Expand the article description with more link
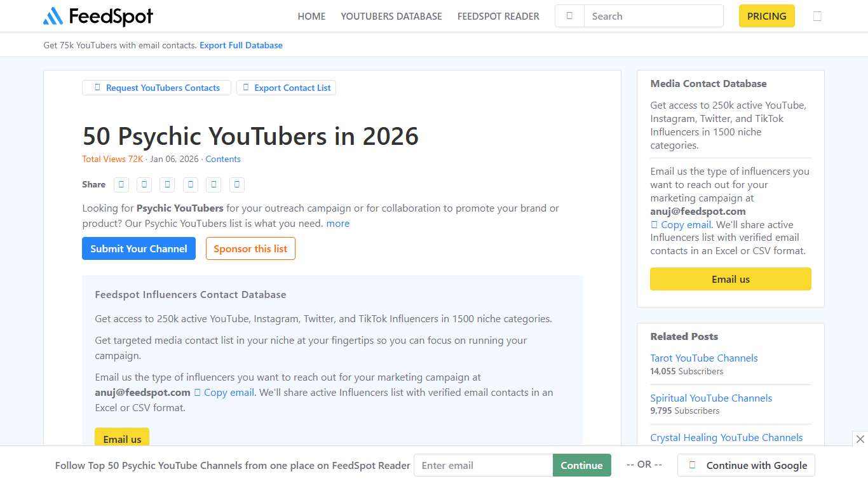Screen dimensions: 868x488 337,223
